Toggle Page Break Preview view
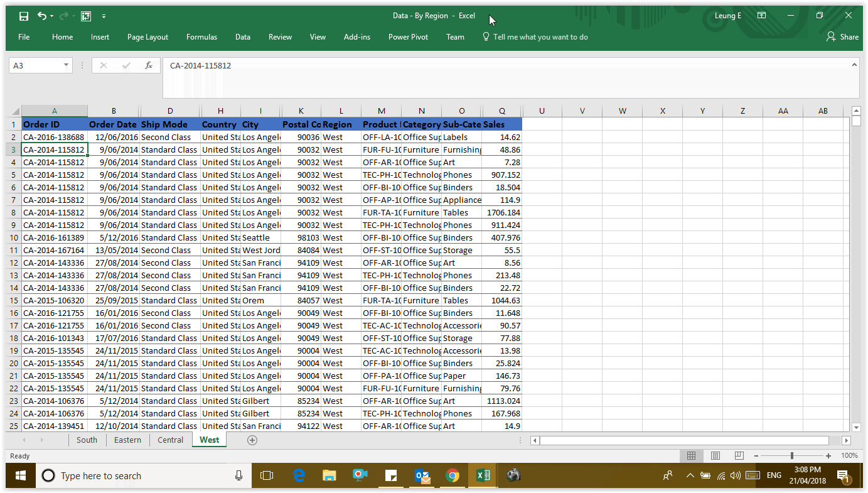Screen dimensions: 868x493 pyautogui.click(x=739, y=456)
